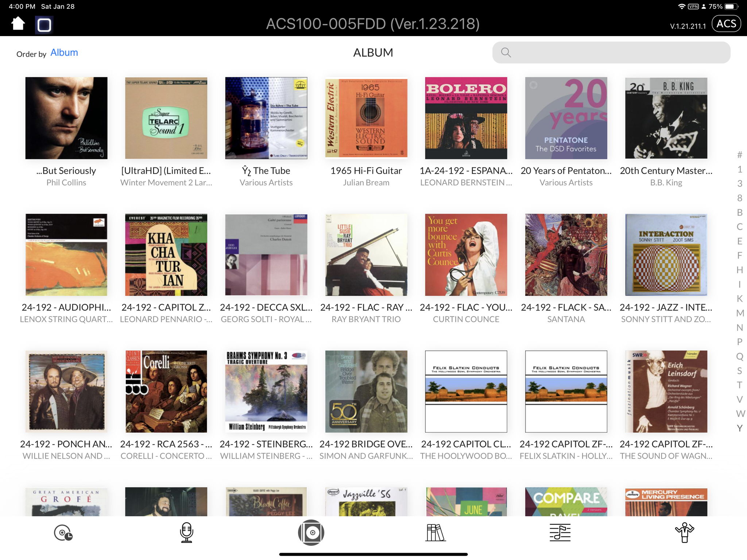
Task: Jump to index letter W
Action: point(740,414)
